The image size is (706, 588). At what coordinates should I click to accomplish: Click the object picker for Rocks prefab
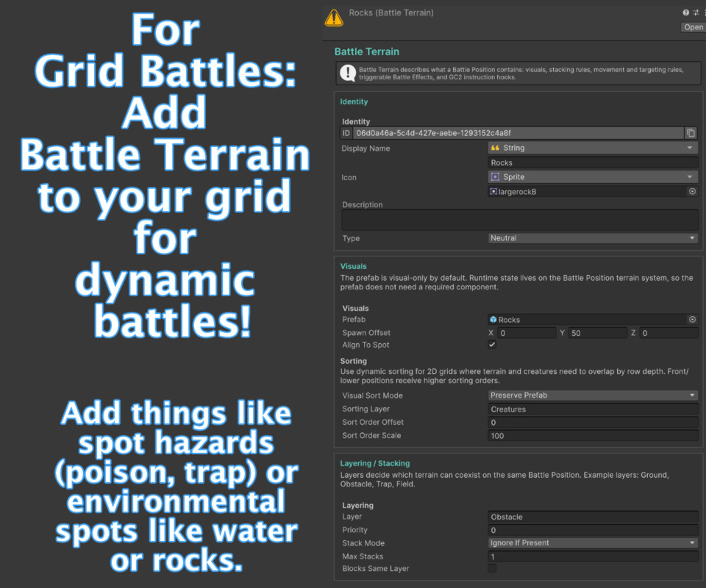point(692,320)
